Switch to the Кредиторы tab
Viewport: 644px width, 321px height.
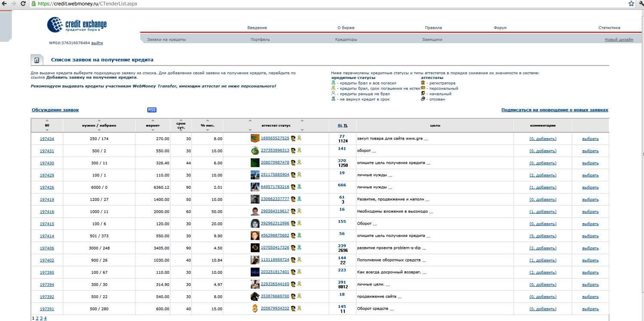(346, 39)
